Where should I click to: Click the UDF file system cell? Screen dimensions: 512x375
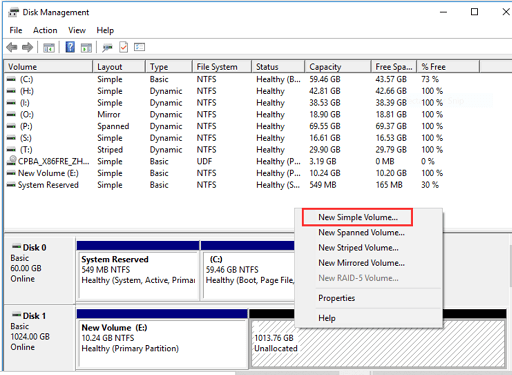click(204, 161)
